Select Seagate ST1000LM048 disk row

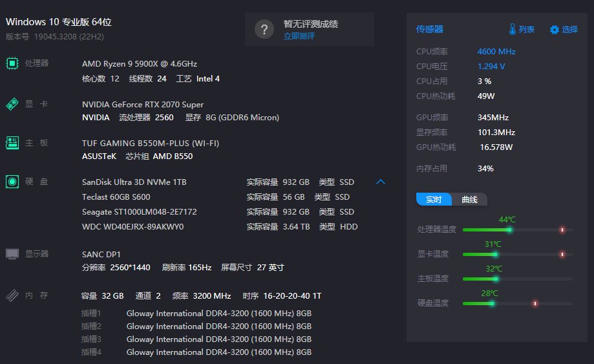coord(220,211)
